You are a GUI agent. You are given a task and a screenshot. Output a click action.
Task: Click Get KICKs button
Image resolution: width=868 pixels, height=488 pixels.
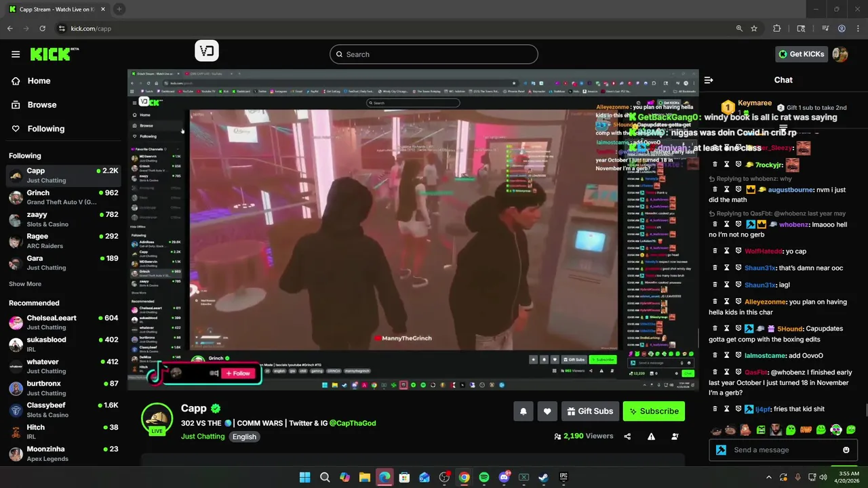[x=802, y=54]
